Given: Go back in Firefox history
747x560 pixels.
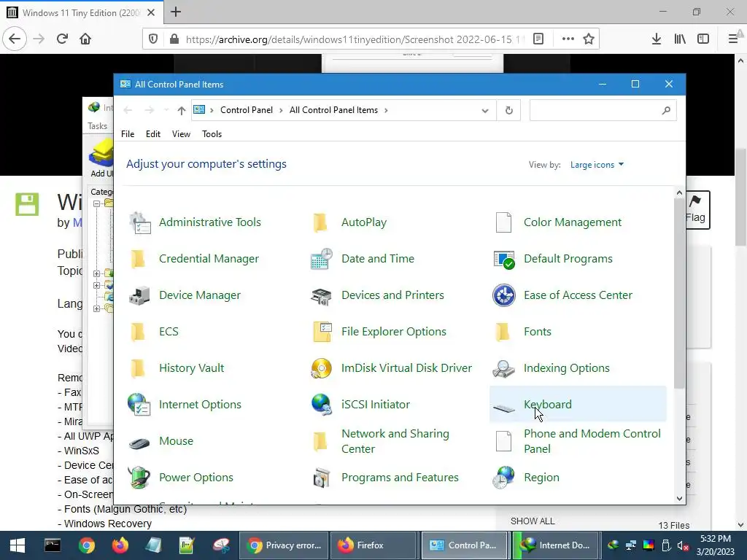Looking at the screenshot, I should point(15,39).
